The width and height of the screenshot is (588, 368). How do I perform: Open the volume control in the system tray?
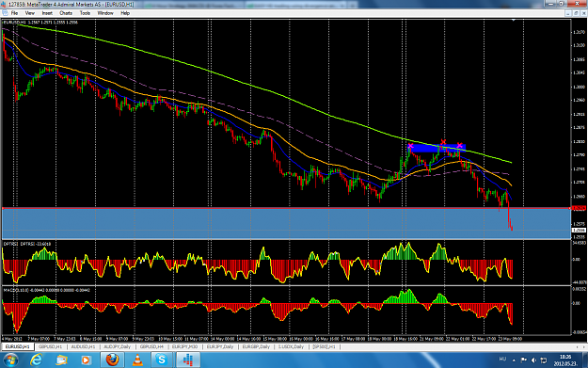point(533,360)
